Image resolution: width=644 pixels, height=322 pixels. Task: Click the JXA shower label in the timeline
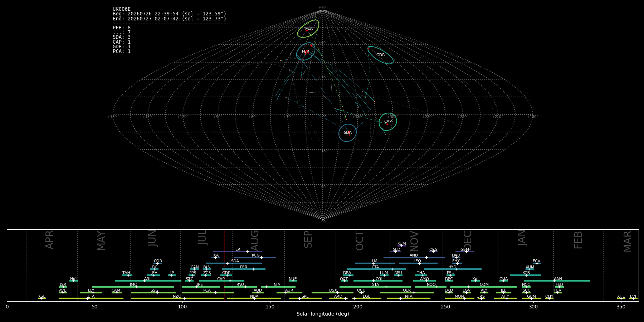[x=215, y=255]
